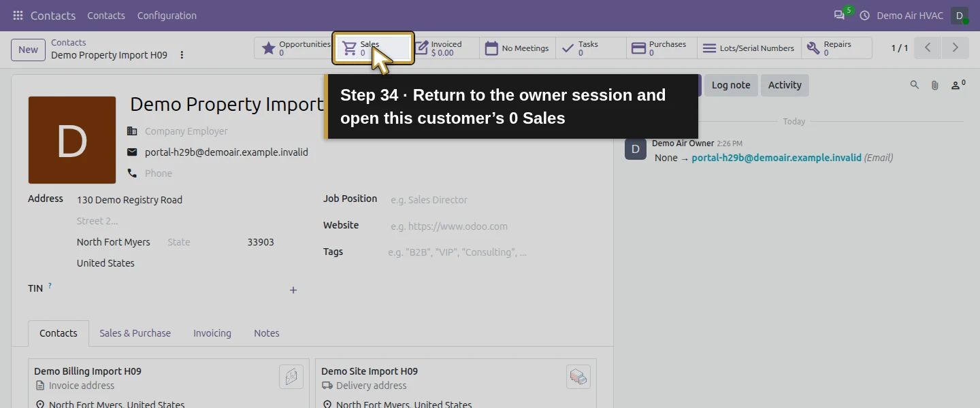Open the user avatar D menu
This screenshot has height=408, width=980.
[960, 15]
